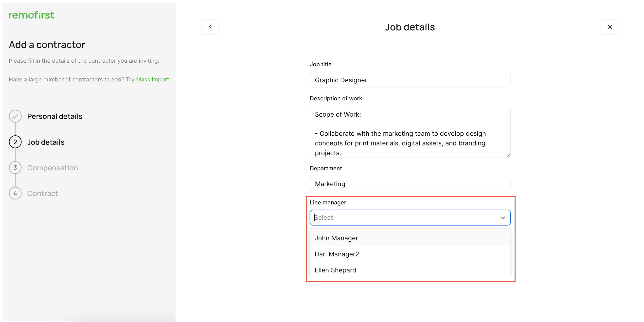Select step 4 circle for Contract
644x322 pixels.
pos(15,193)
